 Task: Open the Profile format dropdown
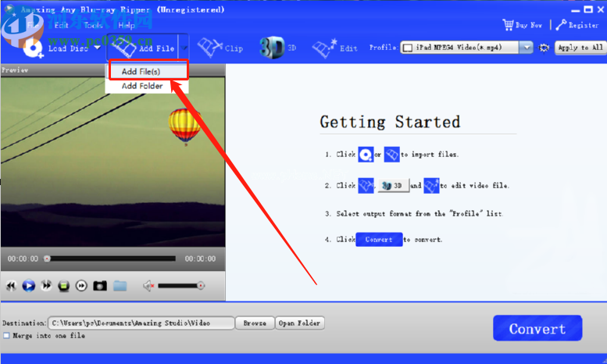525,48
